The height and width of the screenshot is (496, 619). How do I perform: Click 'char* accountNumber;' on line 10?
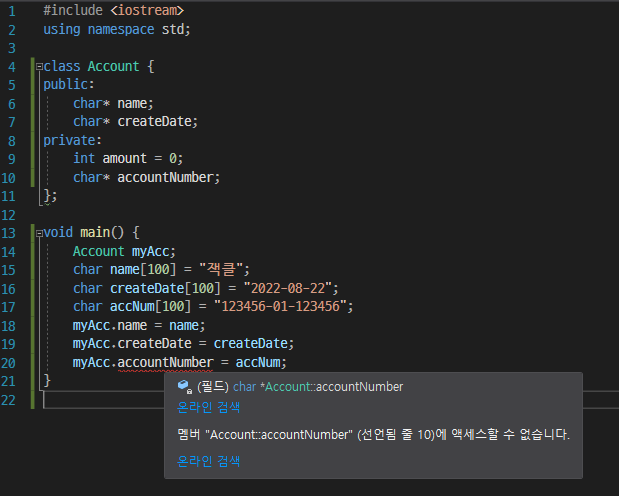tap(146, 177)
